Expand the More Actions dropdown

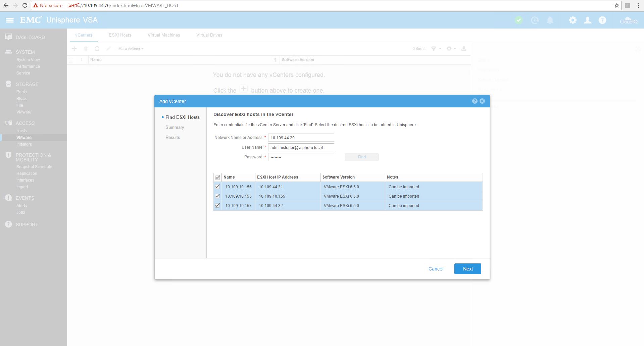click(131, 49)
